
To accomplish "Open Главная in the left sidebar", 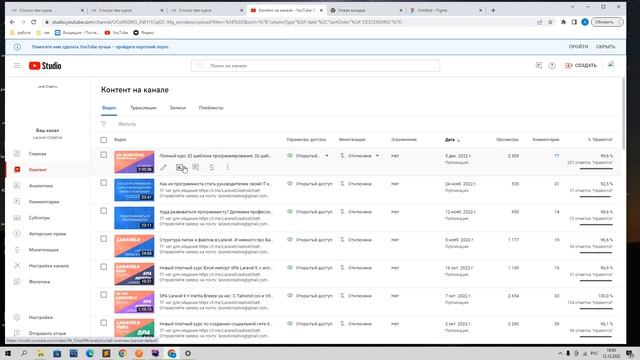I will (x=38, y=154).
